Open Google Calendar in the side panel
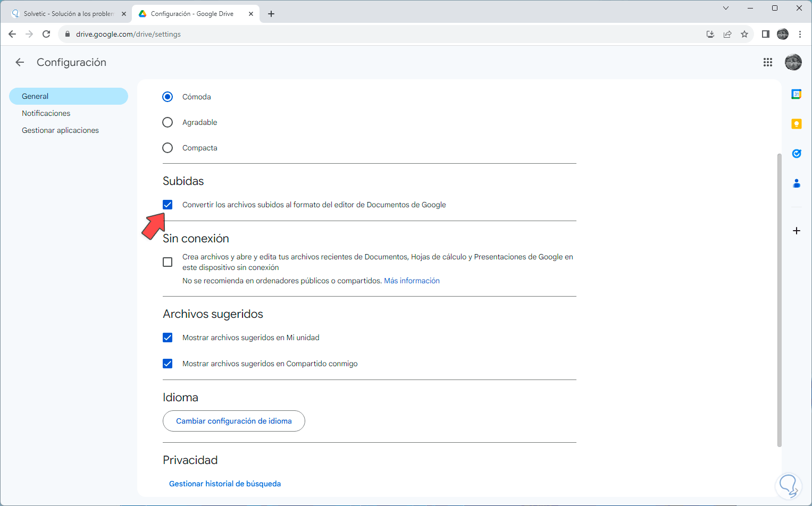Image resolution: width=812 pixels, height=506 pixels. [796, 94]
